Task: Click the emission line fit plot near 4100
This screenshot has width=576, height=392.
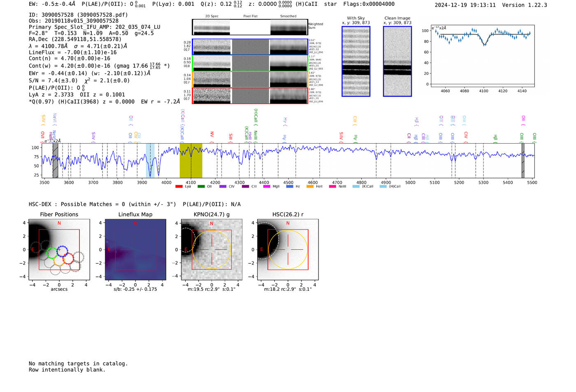Action: point(483,56)
